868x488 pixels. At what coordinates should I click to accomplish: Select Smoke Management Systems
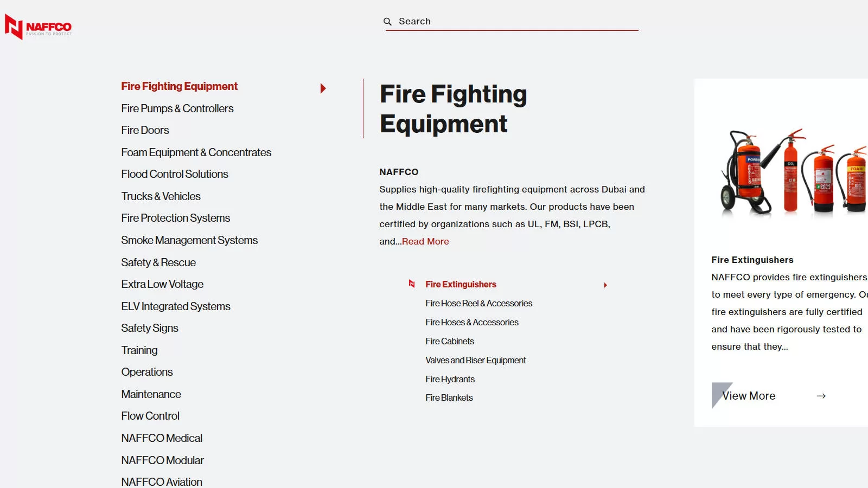click(189, 240)
